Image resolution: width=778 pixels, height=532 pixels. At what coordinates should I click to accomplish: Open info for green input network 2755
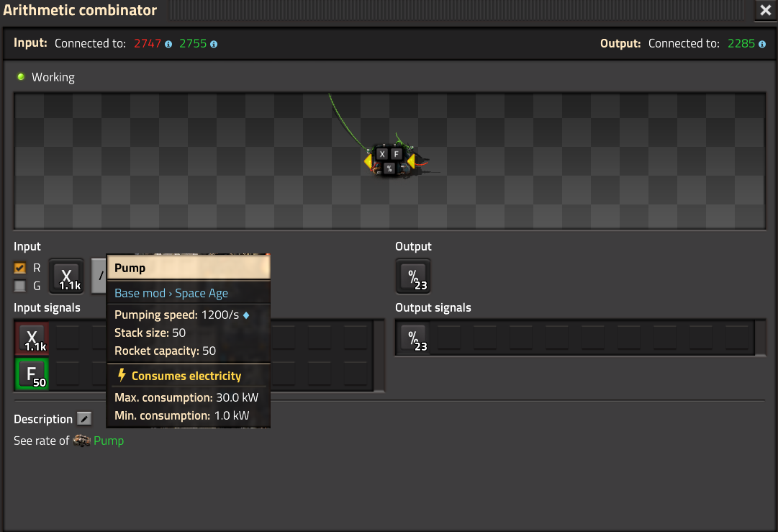click(214, 44)
